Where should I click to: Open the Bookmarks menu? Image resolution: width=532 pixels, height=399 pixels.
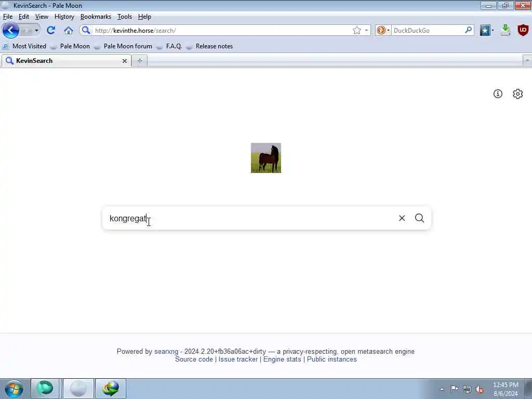click(x=96, y=17)
